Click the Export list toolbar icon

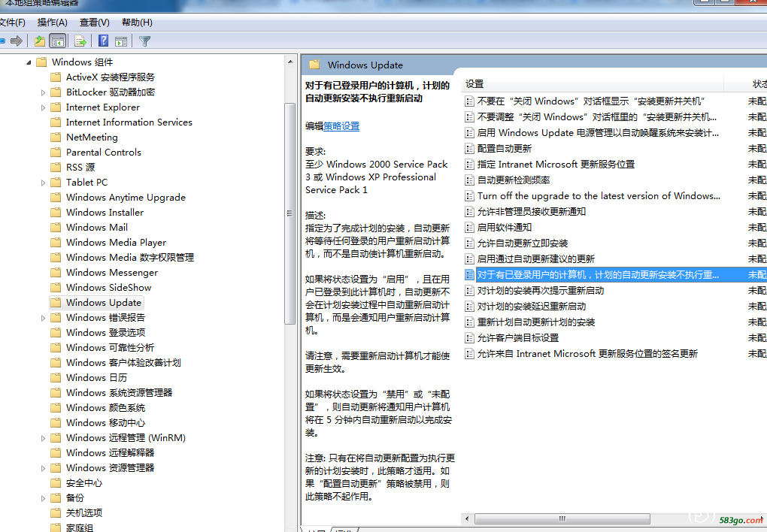[x=80, y=41]
